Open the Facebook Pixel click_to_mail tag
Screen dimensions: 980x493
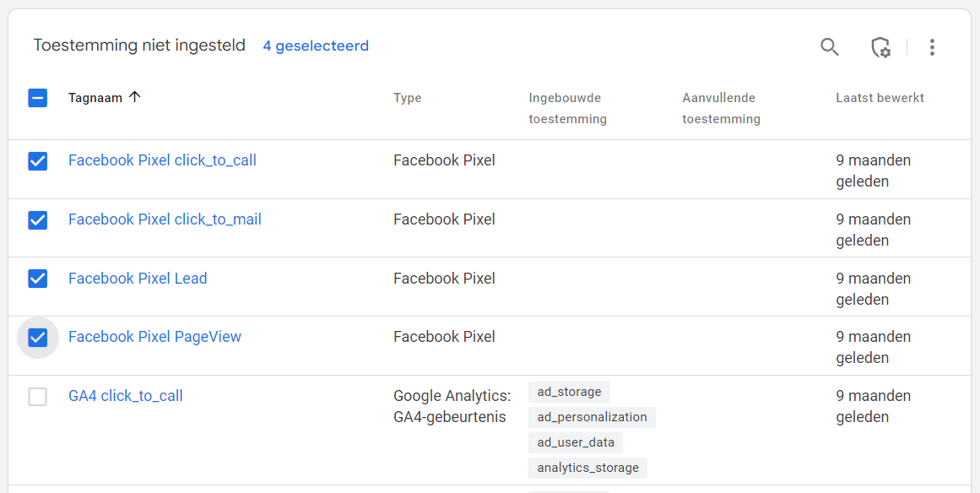[x=165, y=219]
